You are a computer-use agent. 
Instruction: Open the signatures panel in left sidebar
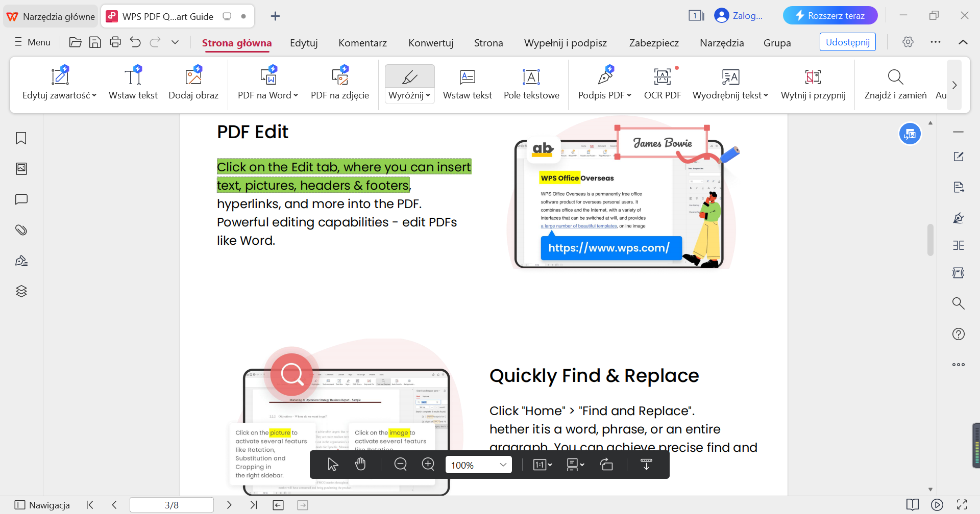pos(21,261)
